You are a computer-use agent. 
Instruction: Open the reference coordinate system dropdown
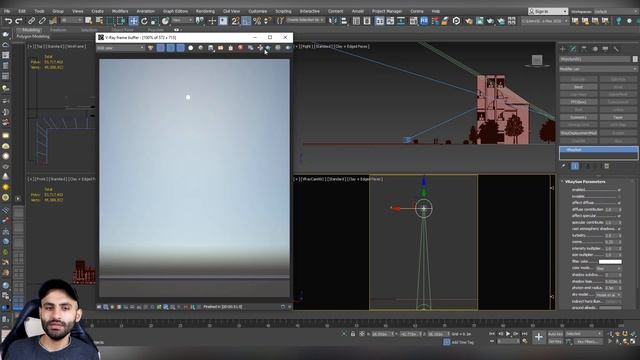pyautogui.click(x=182, y=20)
